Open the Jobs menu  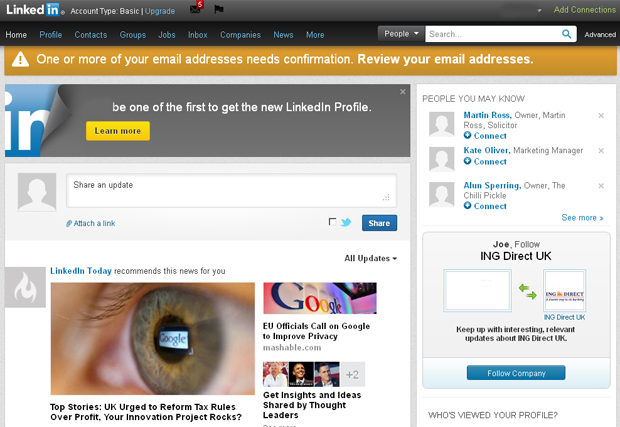(x=167, y=35)
